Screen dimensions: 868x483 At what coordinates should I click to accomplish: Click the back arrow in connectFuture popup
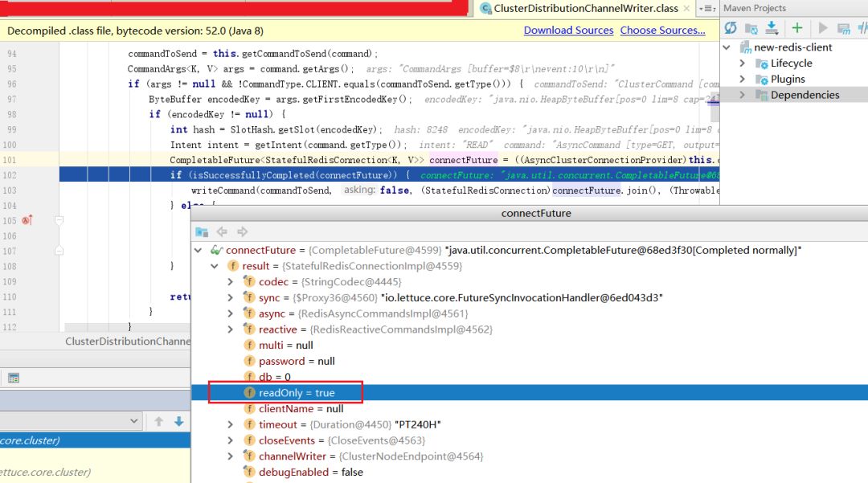222,231
